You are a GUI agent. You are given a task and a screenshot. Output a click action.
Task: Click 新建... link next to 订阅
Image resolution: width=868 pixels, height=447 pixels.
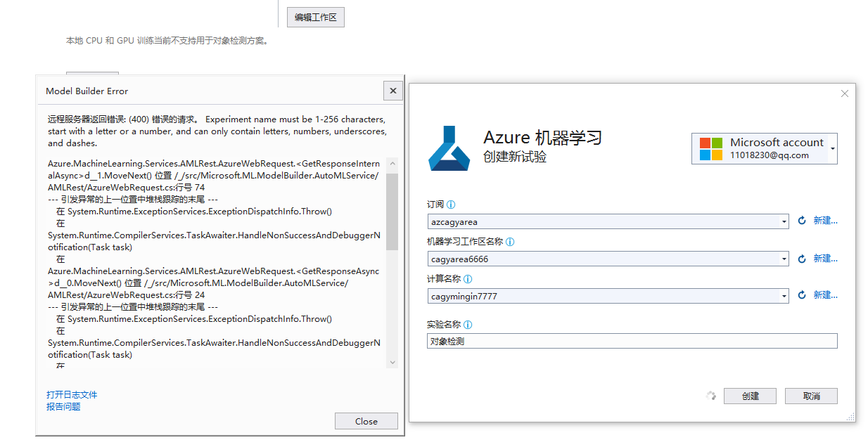(826, 221)
